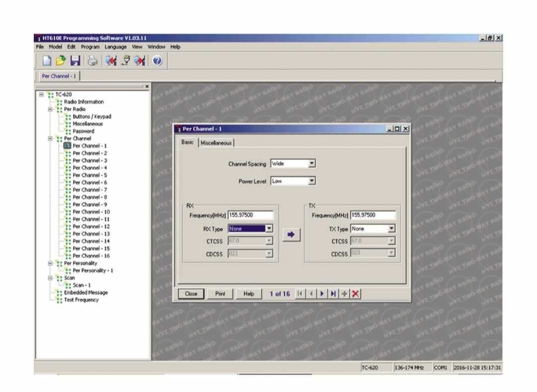Click the red delete record X icon
This screenshot has width=537, height=392.
[356, 294]
